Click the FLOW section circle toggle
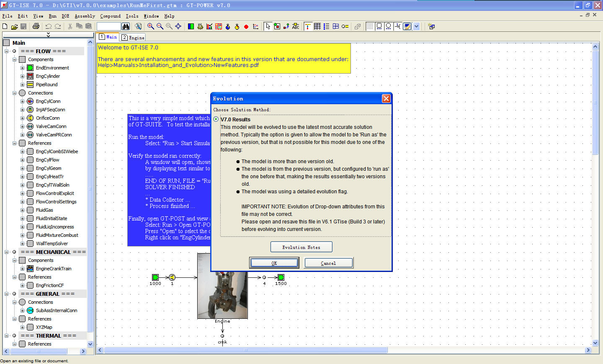Screen dimensions: 603x364 (x=14, y=51)
